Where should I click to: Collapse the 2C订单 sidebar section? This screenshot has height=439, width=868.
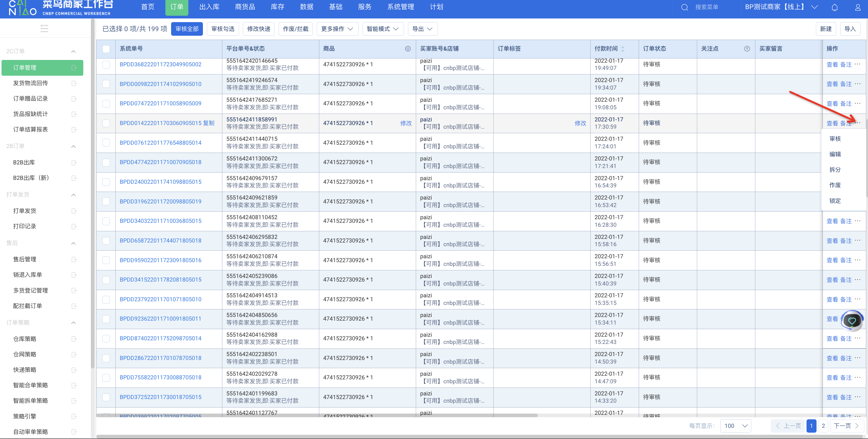tap(74, 51)
